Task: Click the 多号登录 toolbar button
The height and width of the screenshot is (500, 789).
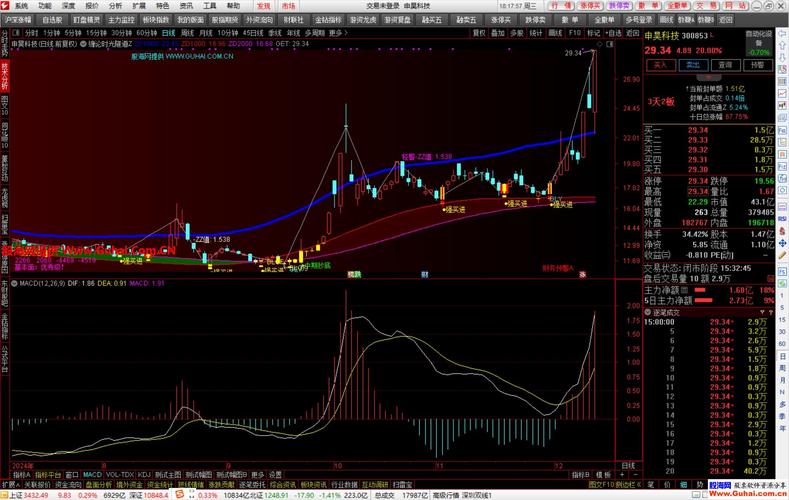Action: coord(639,20)
